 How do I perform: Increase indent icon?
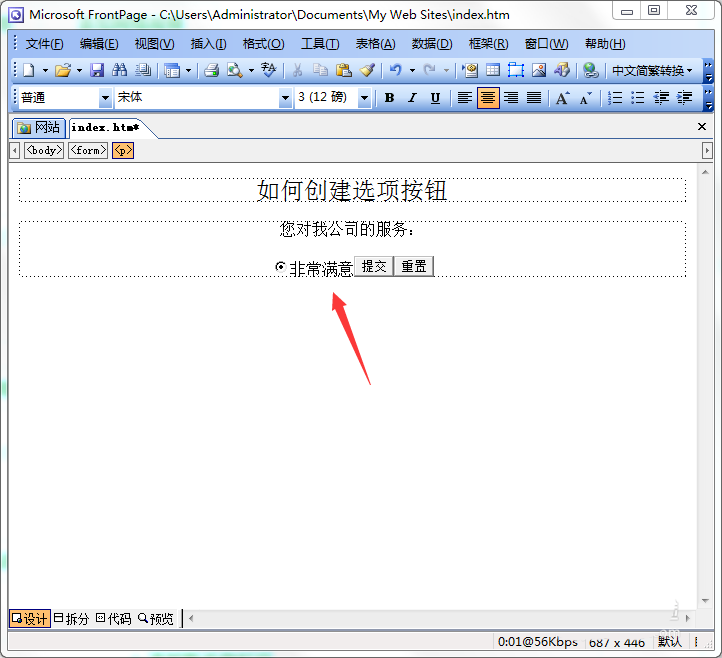pyautogui.click(x=684, y=98)
